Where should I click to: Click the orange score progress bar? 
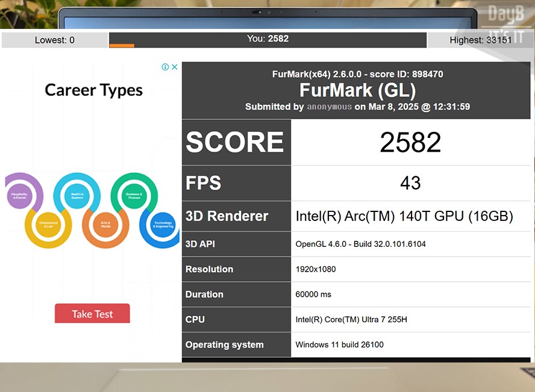click(122, 45)
